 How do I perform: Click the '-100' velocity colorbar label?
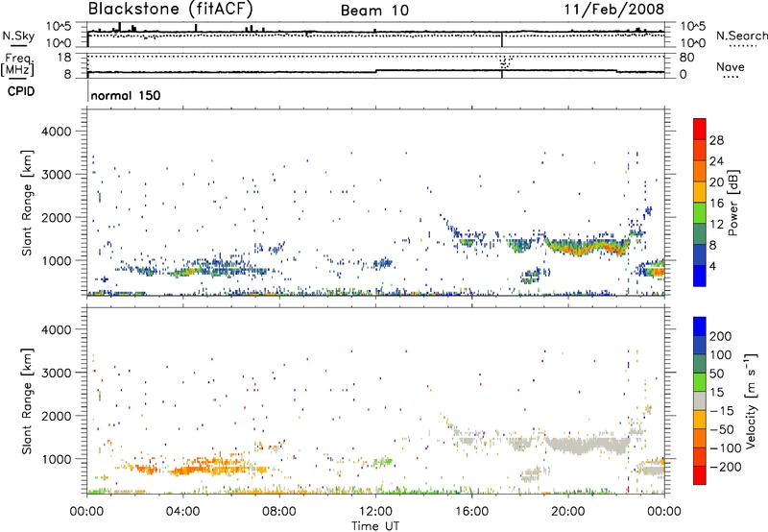(726, 448)
